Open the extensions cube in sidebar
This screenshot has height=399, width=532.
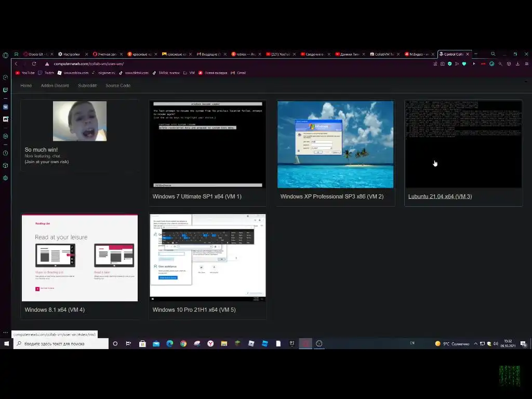5,166
